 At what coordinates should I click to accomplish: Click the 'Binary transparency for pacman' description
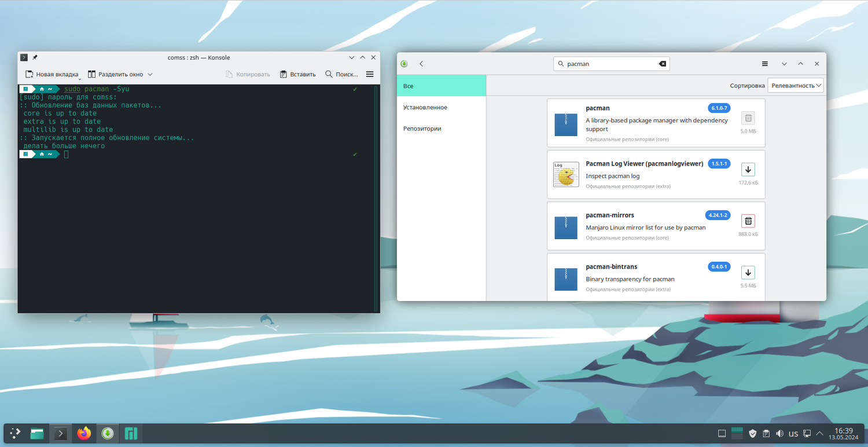630,279
